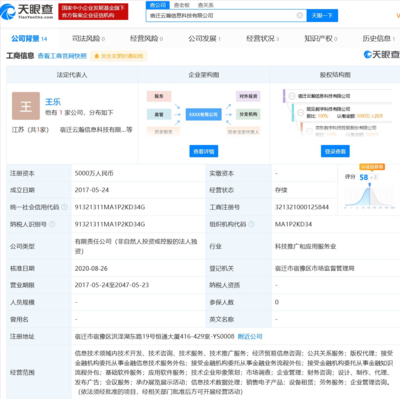Image resolution: width=400 pixels, height=399 pixels.
Task: Select business status value 存续
Action: (x=281, y=190)
